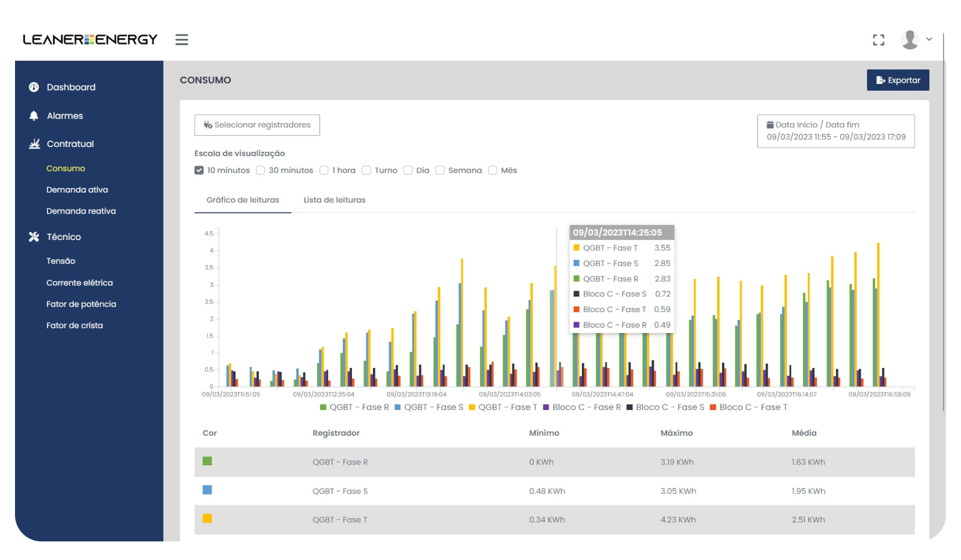Open Tensão page
Viewport: 961px width, 560px height.
point(61,261)
